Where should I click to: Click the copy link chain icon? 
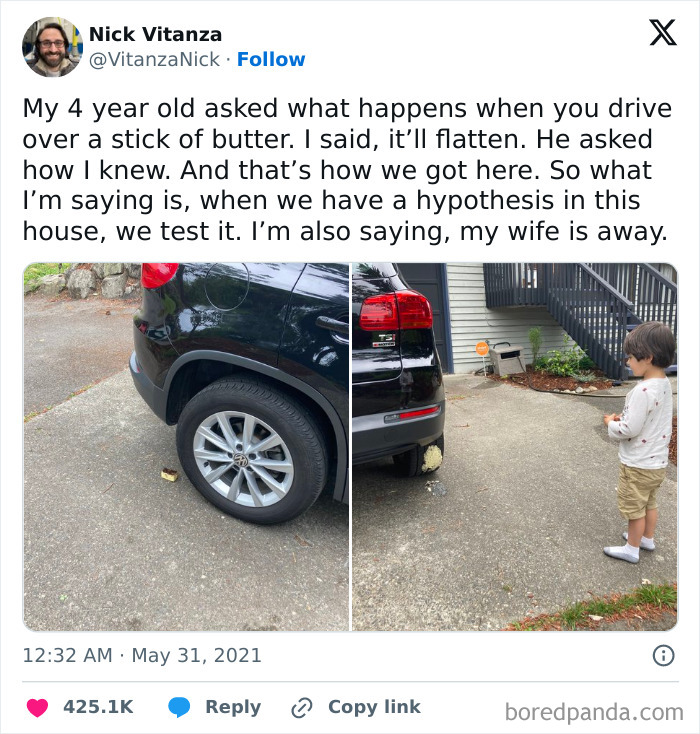tap(301, 707)
